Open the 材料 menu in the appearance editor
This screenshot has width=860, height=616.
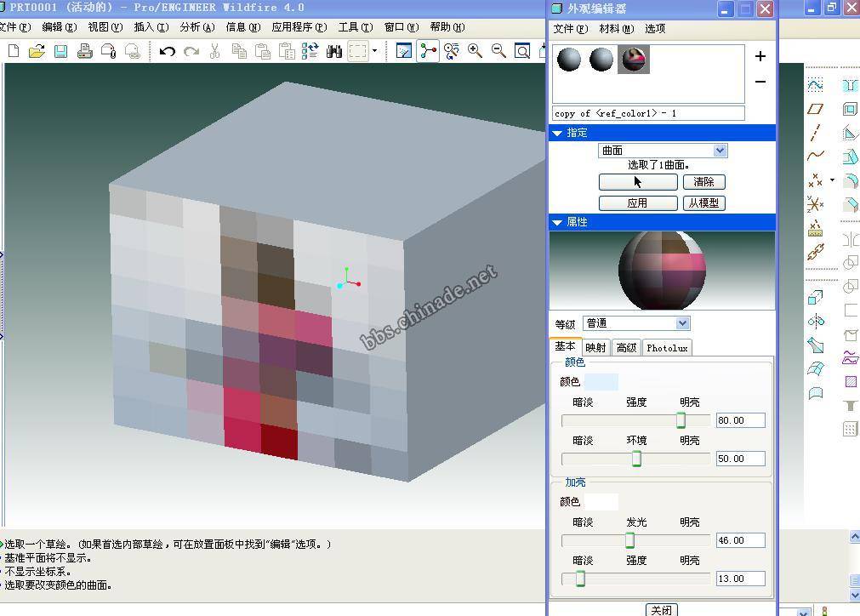[615, 28]
